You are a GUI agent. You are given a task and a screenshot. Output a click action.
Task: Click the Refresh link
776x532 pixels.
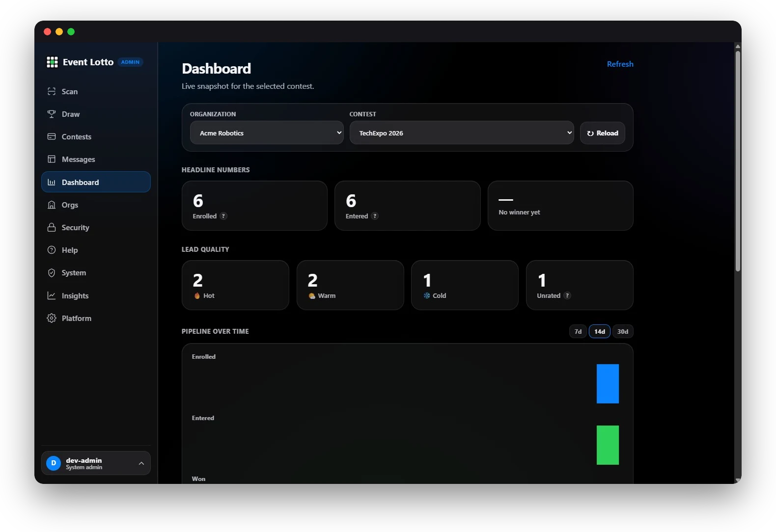tap(620, 64)
